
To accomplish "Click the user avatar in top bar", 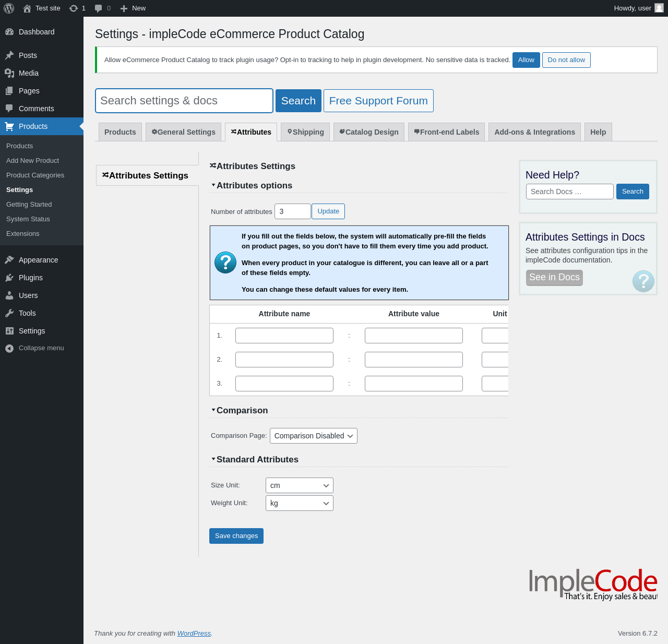I will point(659,8).
